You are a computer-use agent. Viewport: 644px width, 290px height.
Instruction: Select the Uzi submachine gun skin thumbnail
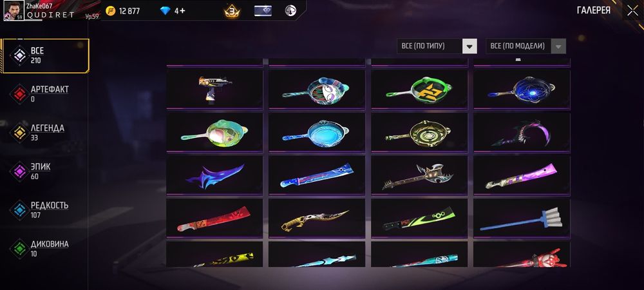(x=214, y=89)
